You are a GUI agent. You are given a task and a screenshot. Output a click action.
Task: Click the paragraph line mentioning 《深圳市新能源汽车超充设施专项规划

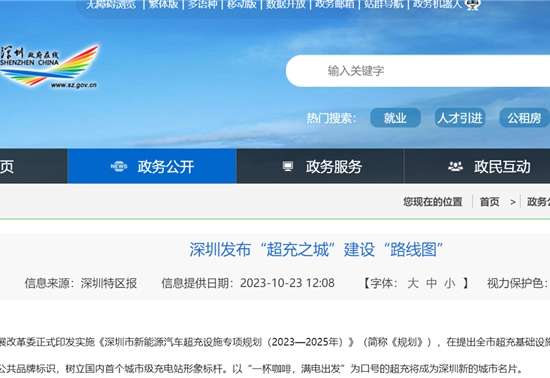[x=275, y=342]
